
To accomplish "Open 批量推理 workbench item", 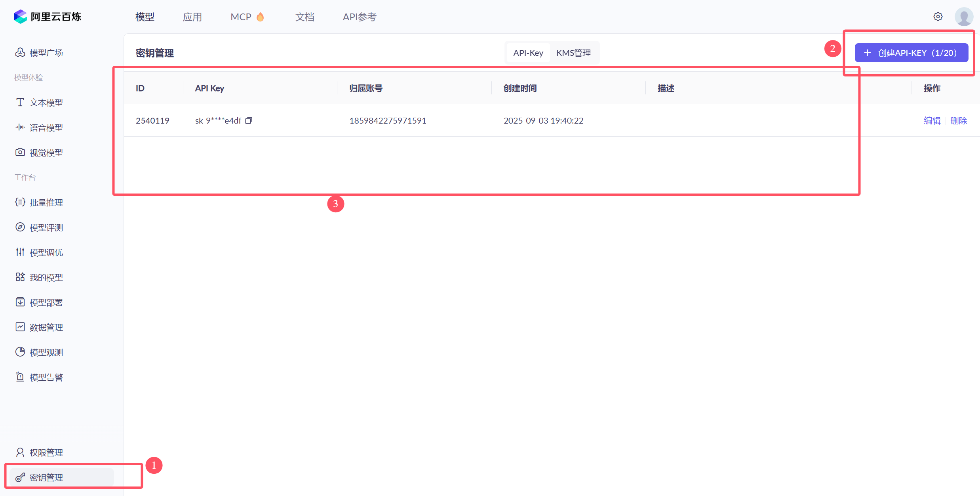I will (x=46, y=202).
